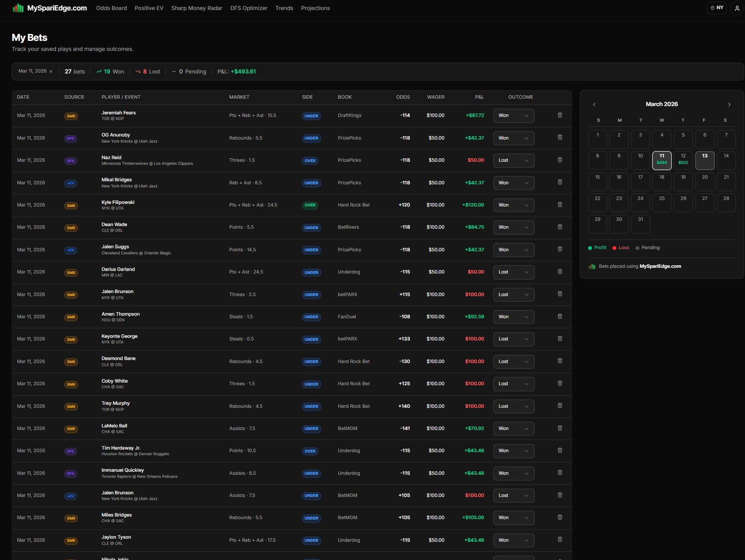Click the UNDER tag on Dean Wade row
This screenshot has height=560, width=745.
pyautogui.click(x=311, y=228)
